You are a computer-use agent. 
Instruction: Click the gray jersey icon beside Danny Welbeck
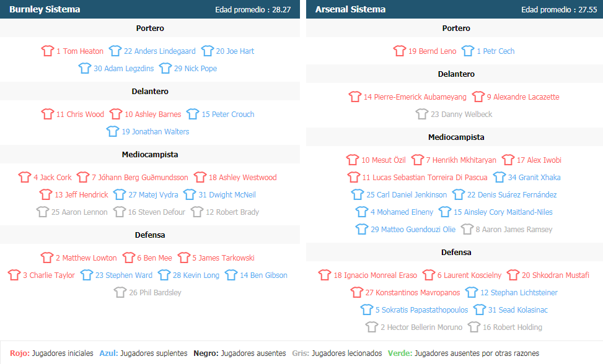point(422,114)
